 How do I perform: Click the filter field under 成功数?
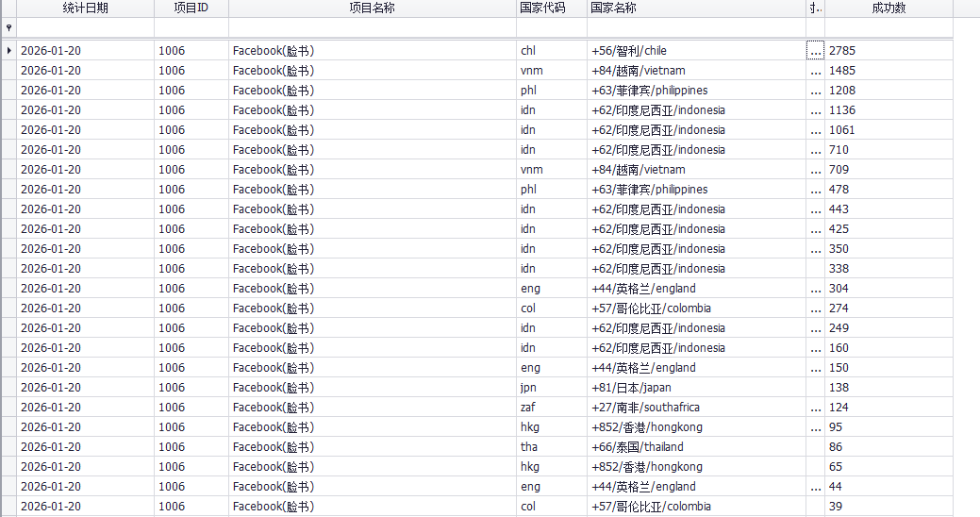click(889, 27)
